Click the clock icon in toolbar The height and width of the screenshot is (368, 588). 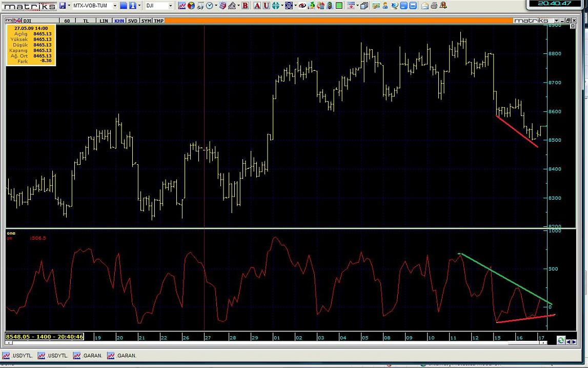pos(209,6)
